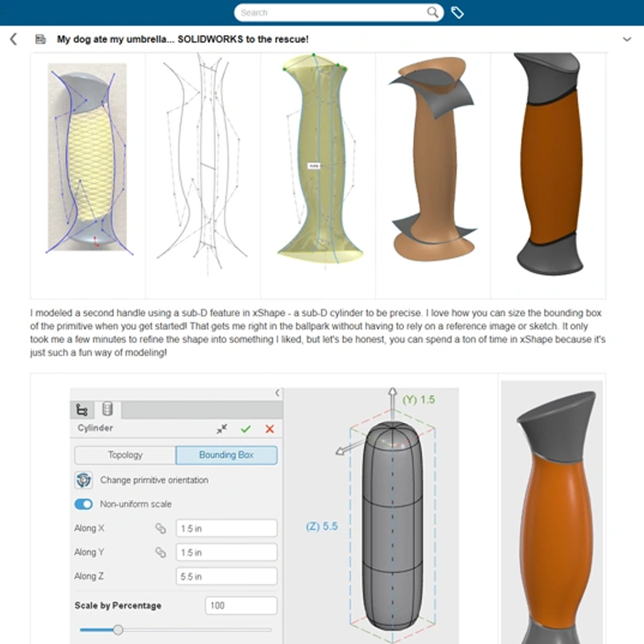Open the tan handle with gray surfaces thumbnail

click(434, 158)
